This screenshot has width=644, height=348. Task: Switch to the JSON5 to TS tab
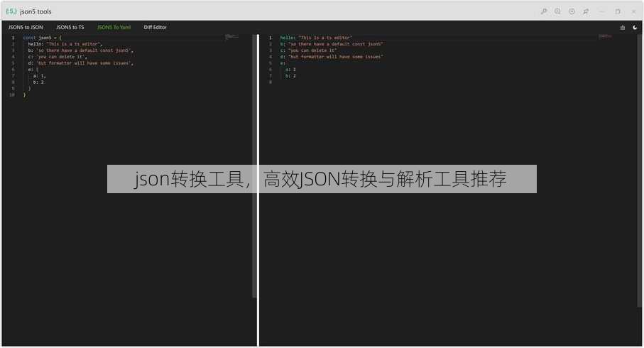point(70,27)
